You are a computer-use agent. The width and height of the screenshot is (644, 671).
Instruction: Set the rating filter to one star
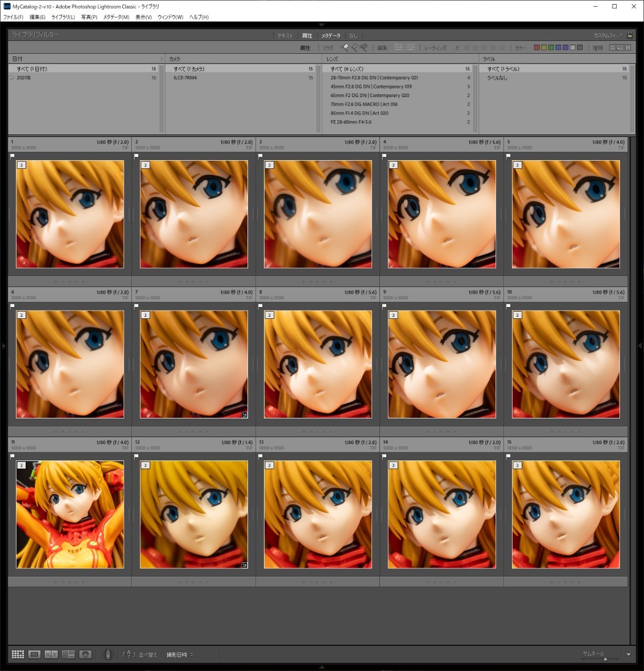point(466,47)
